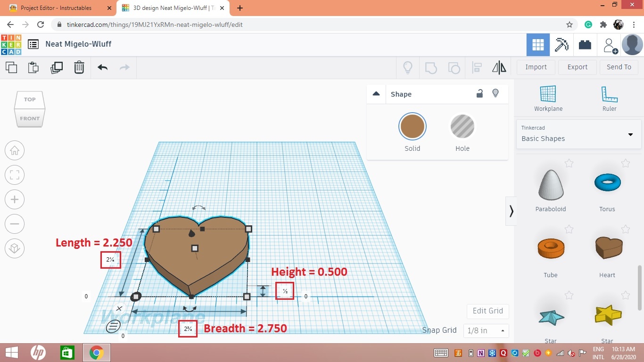Select the Mirror tool
Viewport: 644px width, 362px height.
(x=499, y=67)
